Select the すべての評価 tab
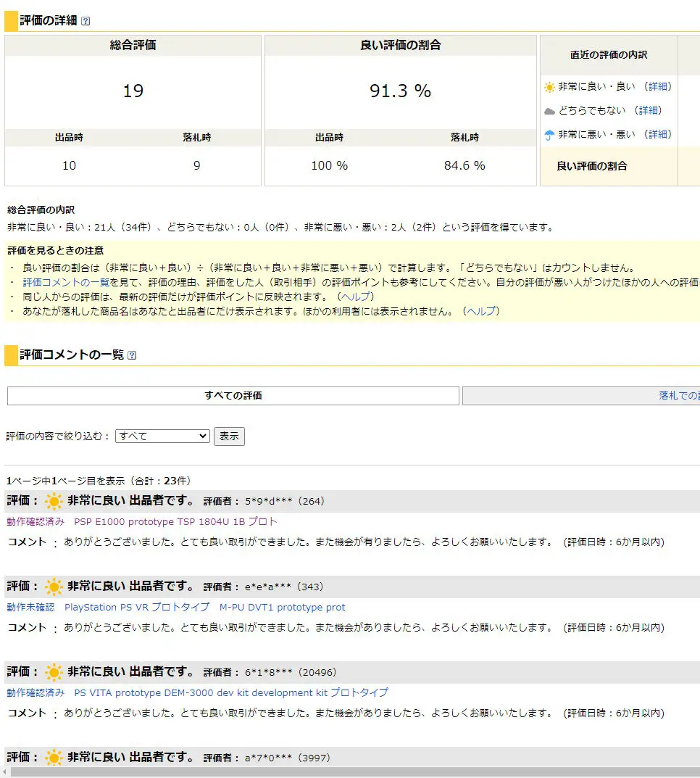700x778 pixels. pyautogui.click(x=233, y=396)
